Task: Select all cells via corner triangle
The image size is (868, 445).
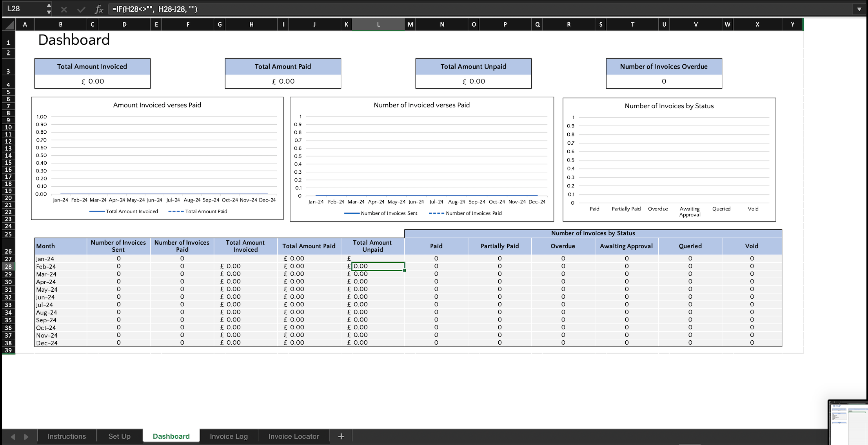Action: click(x=9, y=25)
